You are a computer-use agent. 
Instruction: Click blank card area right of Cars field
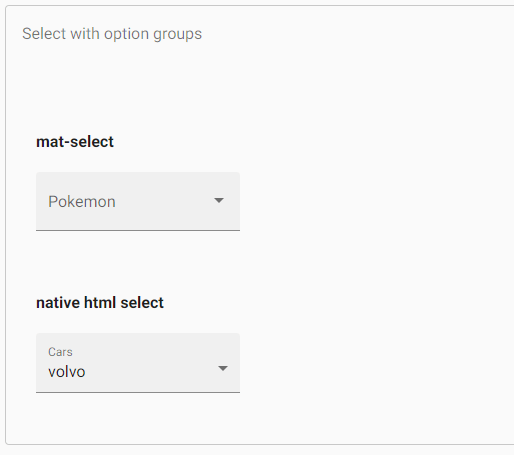pos(367,363)
